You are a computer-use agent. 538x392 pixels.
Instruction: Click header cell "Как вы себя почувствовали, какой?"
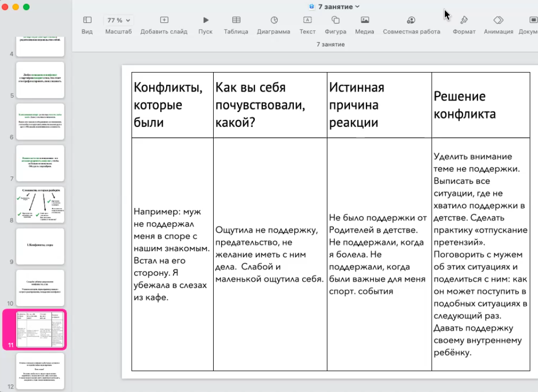[270, 105]
